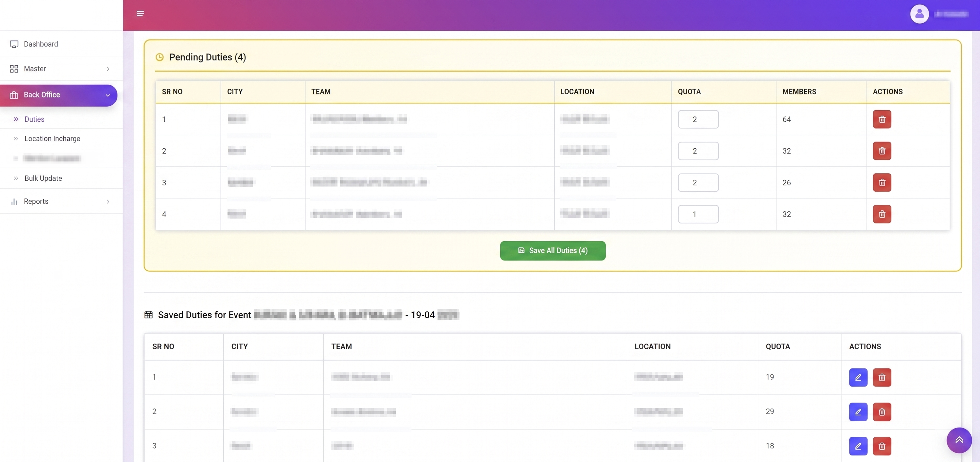Open the Bulk Update submenu item
This screenshot has width=980, height=462.
61,178
